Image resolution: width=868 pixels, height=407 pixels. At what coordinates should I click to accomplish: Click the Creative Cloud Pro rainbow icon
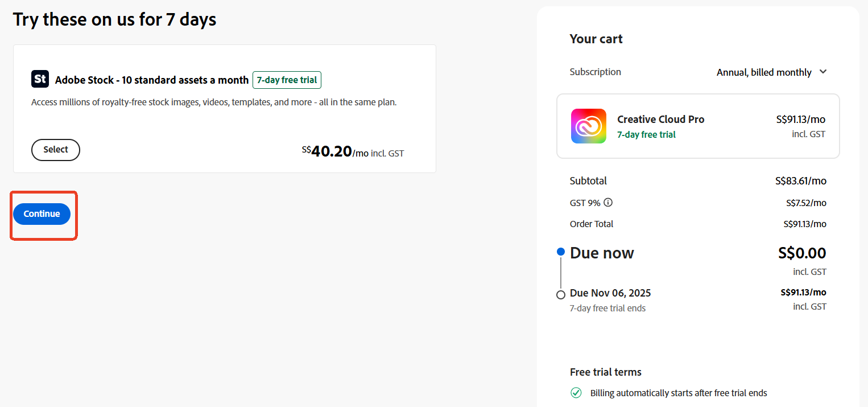(x=588, y=126)
